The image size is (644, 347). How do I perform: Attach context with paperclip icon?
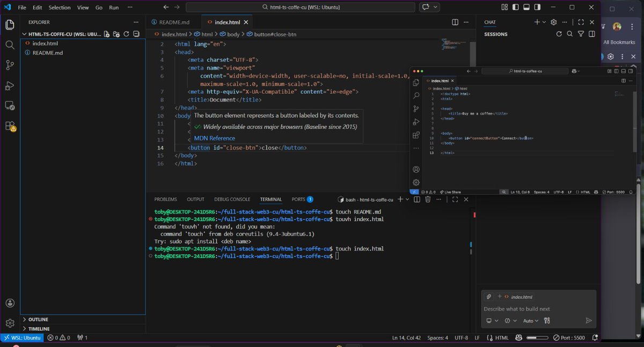coord(489,297)
